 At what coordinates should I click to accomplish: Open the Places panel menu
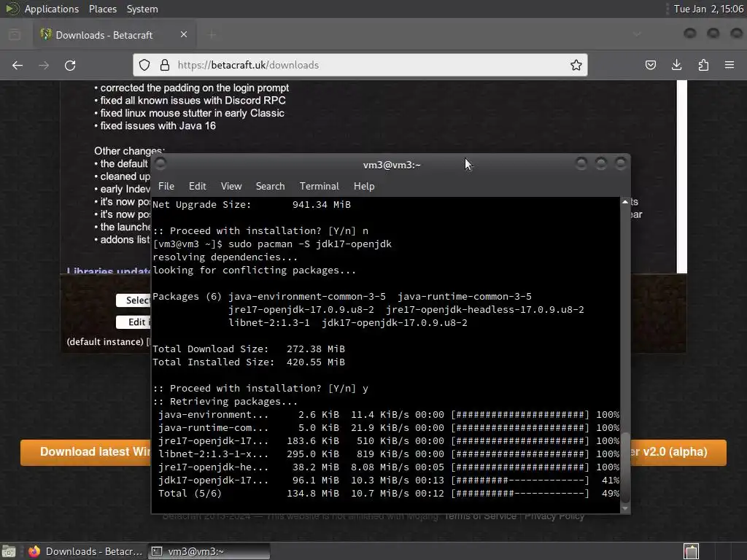pos(102,9)
